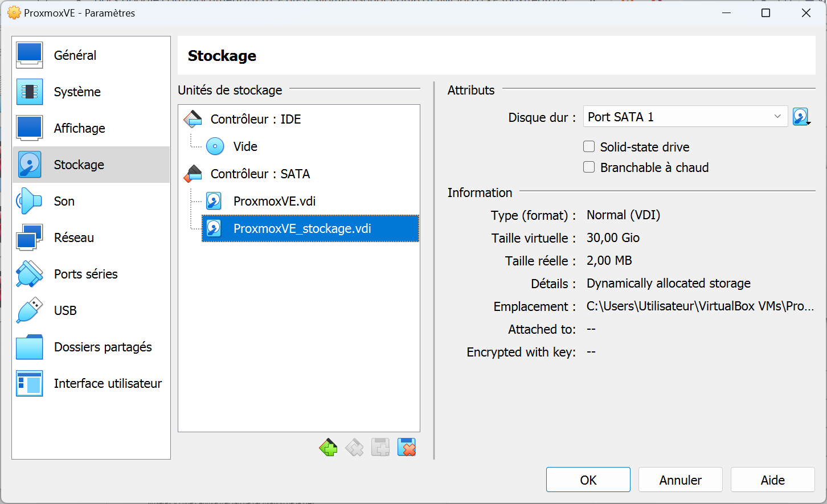
Task: Open the Disque dur port dropdown
Action: click(685, 117)
